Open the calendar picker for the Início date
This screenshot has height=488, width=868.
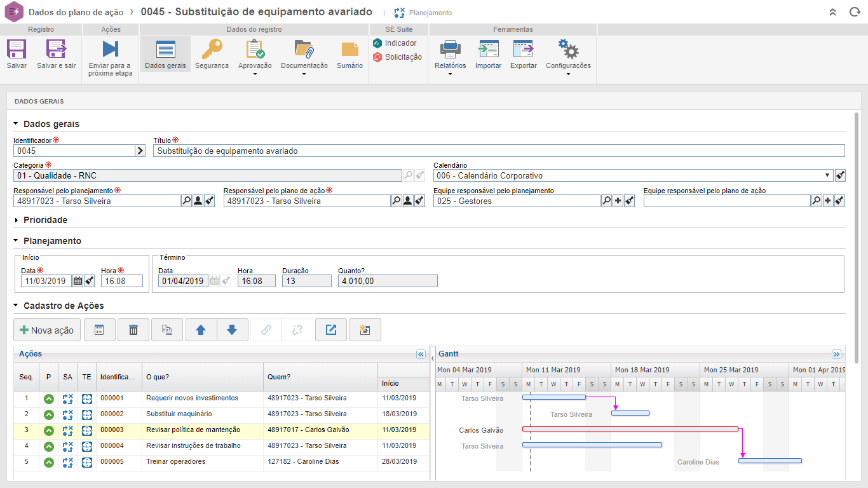[x=78, y=281]
